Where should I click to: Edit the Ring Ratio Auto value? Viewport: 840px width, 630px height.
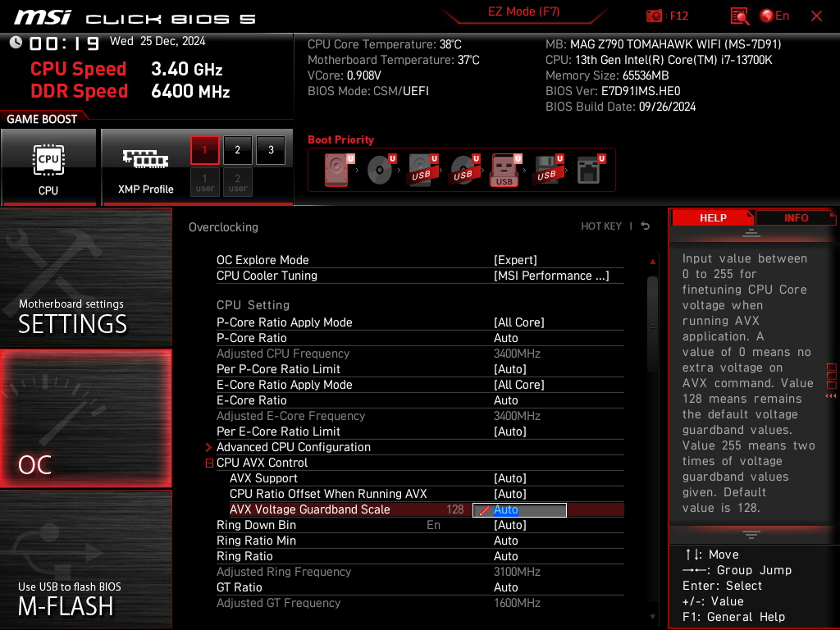(505, 556)
